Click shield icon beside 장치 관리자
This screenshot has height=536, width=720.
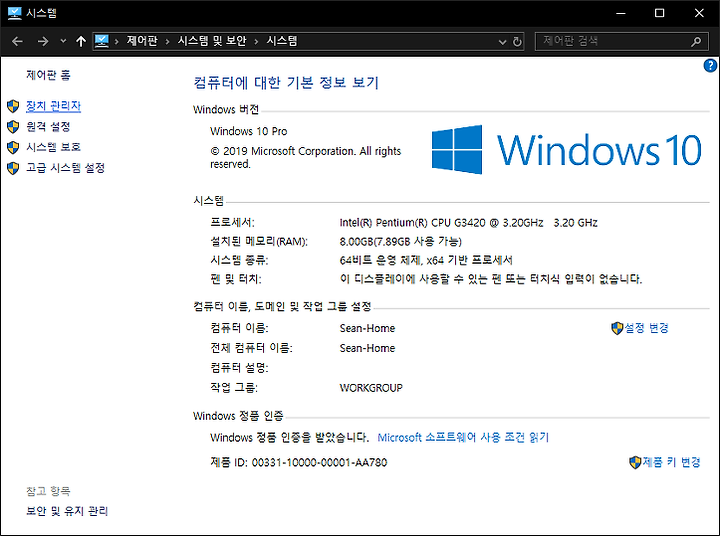(x=13, y=107)
